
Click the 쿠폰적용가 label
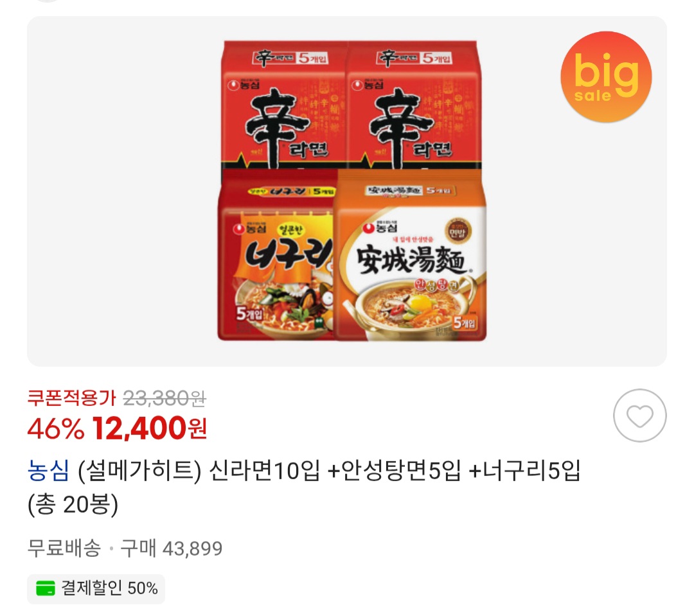coord(72,398)
